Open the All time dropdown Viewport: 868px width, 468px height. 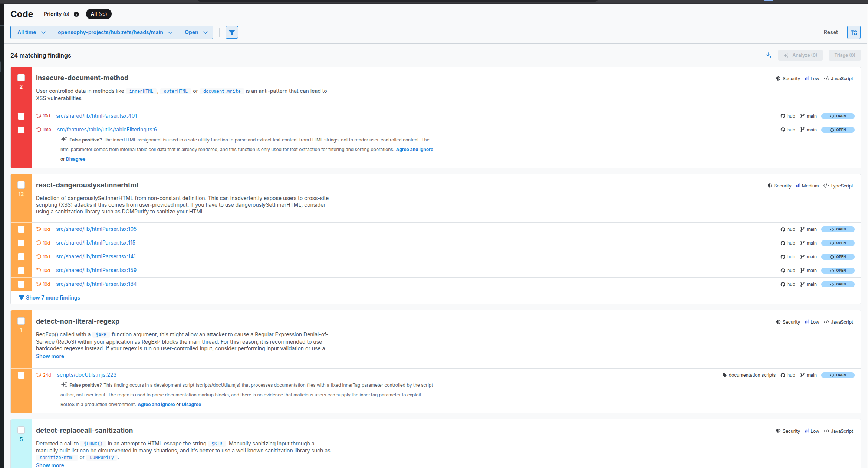(31, 32)
